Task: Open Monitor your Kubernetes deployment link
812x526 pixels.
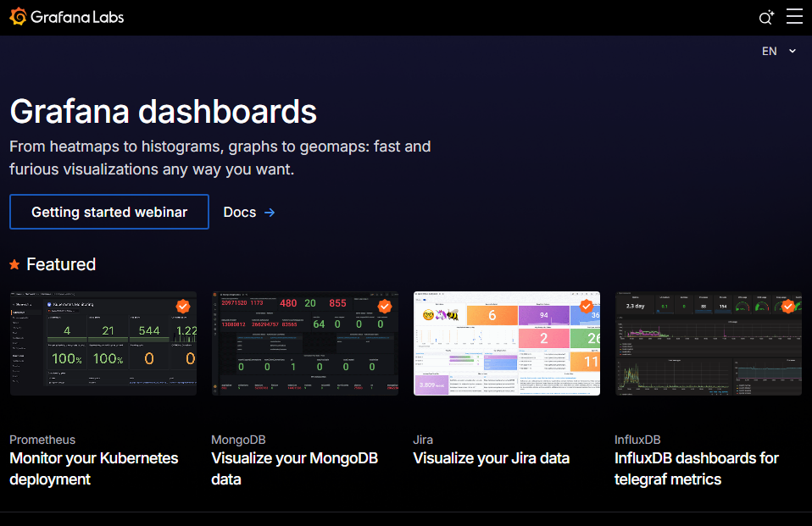Action: 94,468
